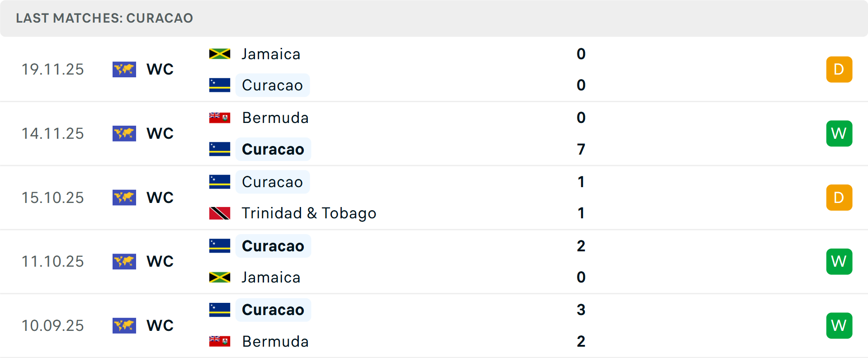
Task: Open Curacao team in 14.11.25 match
Action: click(x=273, y=150)
